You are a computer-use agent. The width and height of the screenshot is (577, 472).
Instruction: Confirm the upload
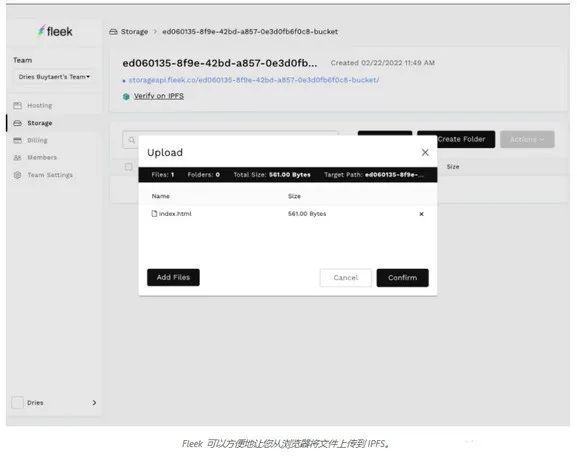point(403,278)
